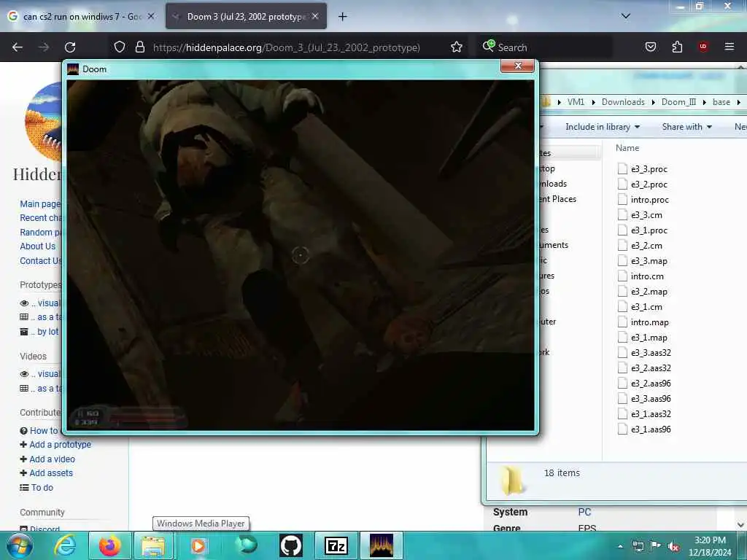This screenshot has width=747, height=560.
Task: Open the Windows Start menu orb
Action: coord(20,545)
